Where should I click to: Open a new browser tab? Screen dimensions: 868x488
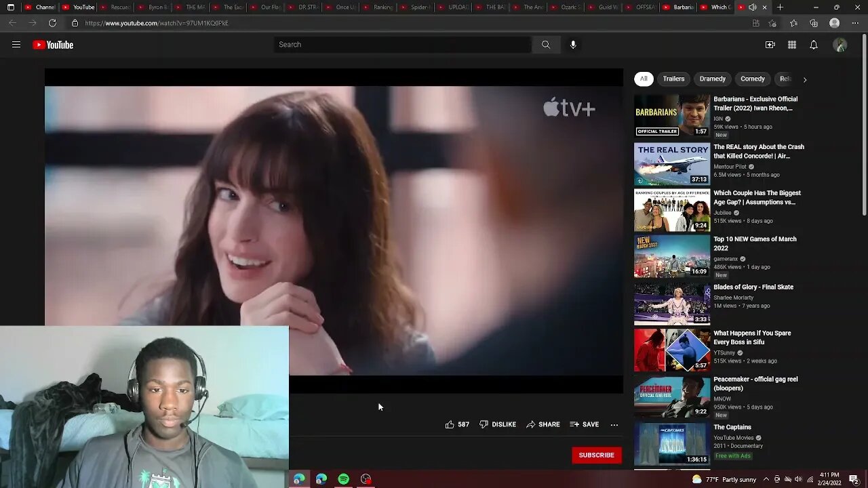coord(780,7)
